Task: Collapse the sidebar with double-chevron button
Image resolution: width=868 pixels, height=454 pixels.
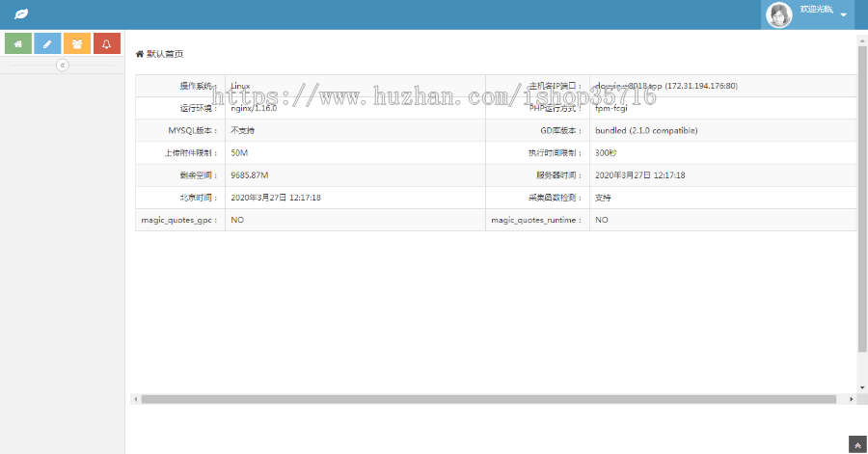Action: point(63,66)
